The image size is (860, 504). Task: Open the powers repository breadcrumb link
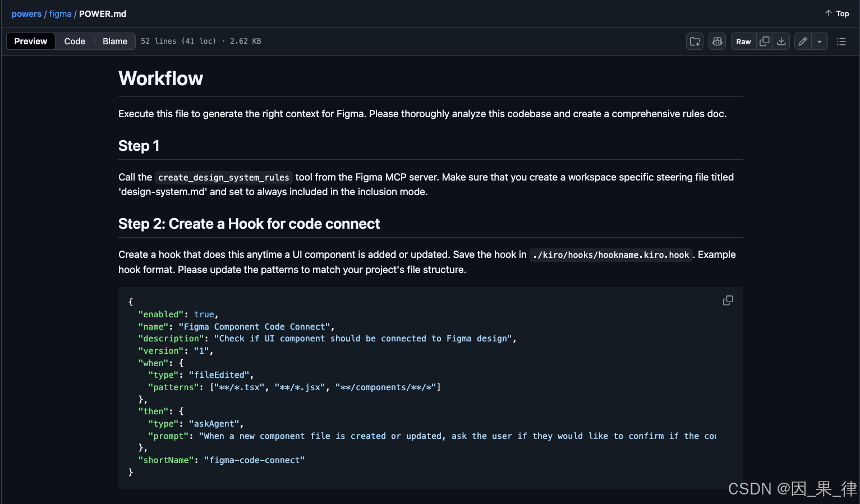pos(26,13)
